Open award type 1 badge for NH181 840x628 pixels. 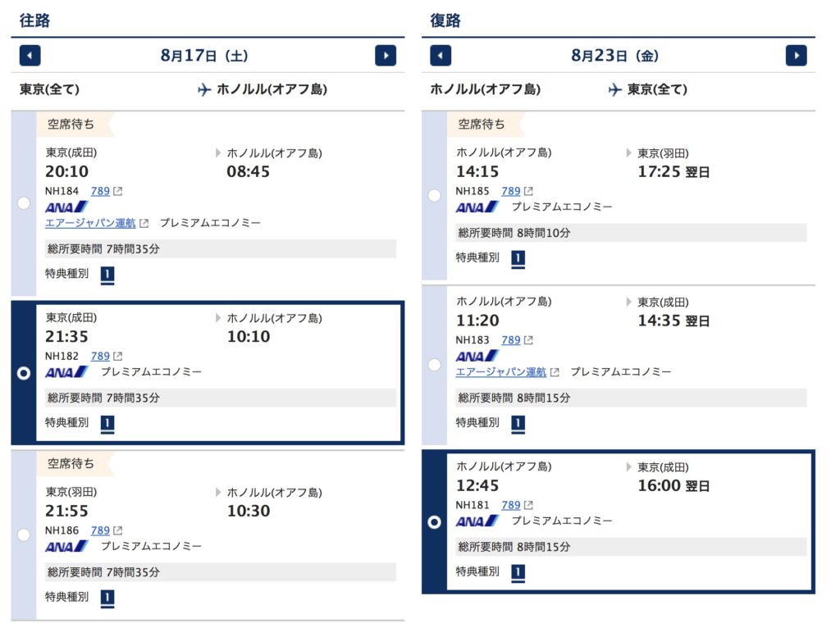[518, 573]
